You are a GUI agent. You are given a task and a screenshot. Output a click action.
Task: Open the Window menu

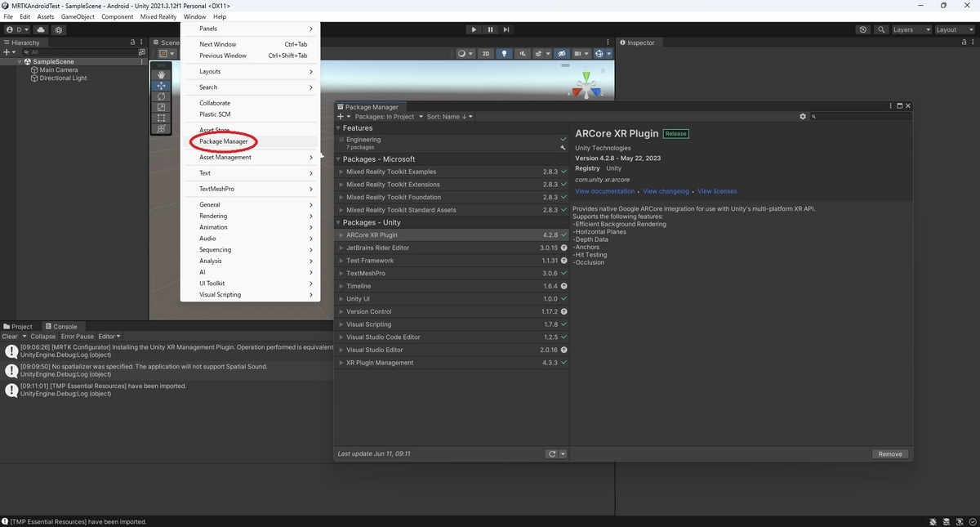pos(194,16)
